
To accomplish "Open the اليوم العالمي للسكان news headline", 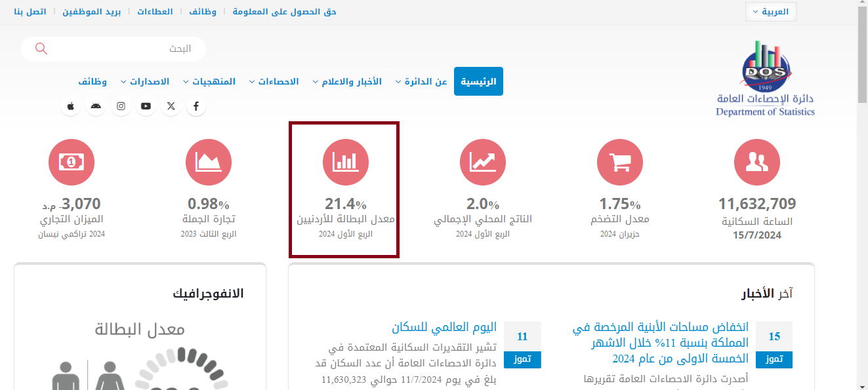I will pyautogui.click(x=444, y=328).
